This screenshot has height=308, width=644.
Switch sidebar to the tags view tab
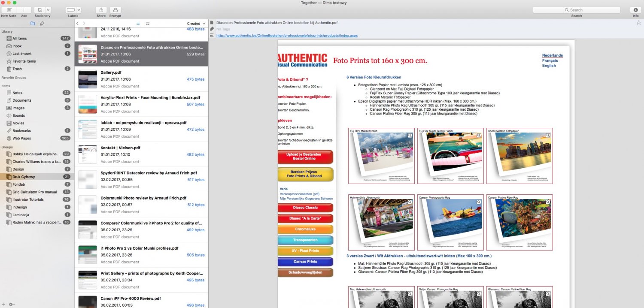click(x=42, y=23)
